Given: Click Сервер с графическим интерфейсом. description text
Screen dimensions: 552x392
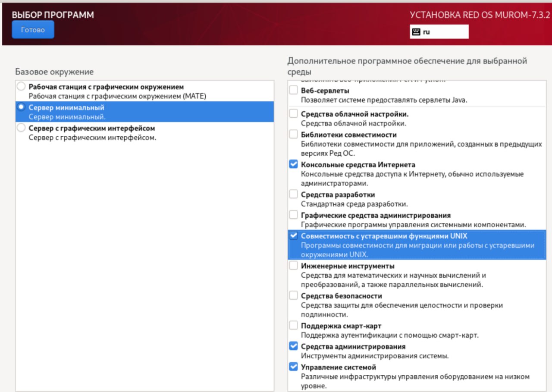Looking at the screenshot, I should click(93, 138).
